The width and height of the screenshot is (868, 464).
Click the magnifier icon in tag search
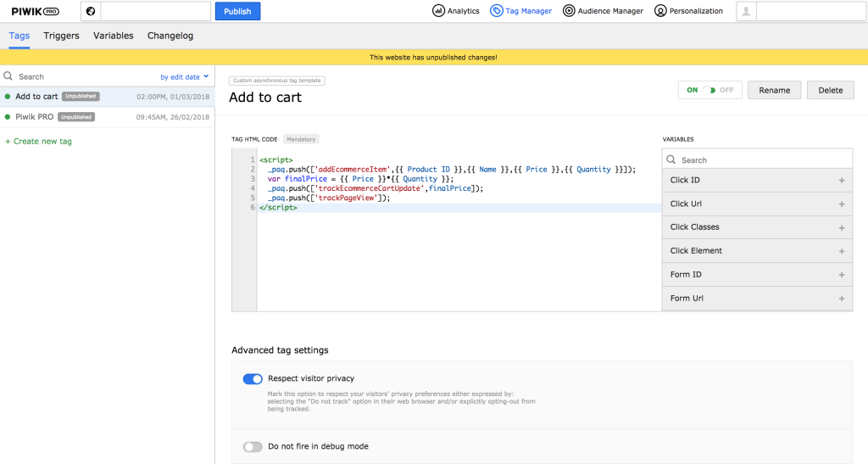(x=8, y=76)
